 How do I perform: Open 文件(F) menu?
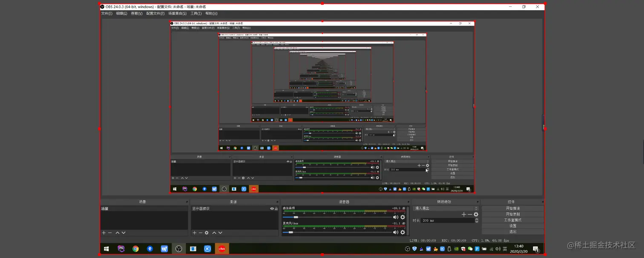pos(106,14)
